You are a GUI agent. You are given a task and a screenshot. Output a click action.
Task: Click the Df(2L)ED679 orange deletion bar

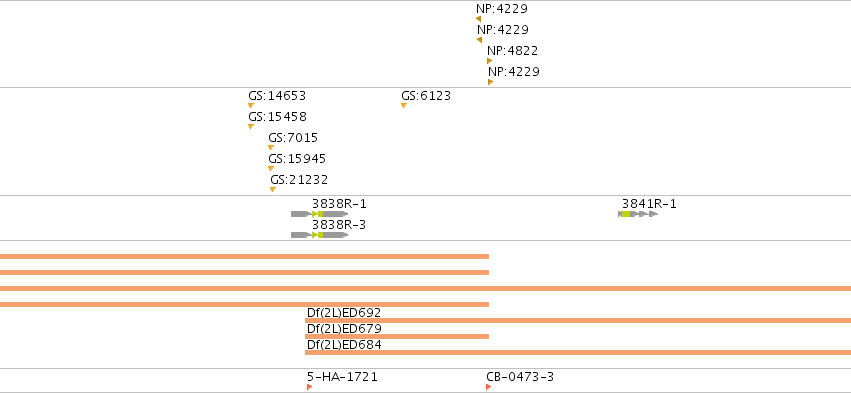pyautogui.click(x=397, y=337)
